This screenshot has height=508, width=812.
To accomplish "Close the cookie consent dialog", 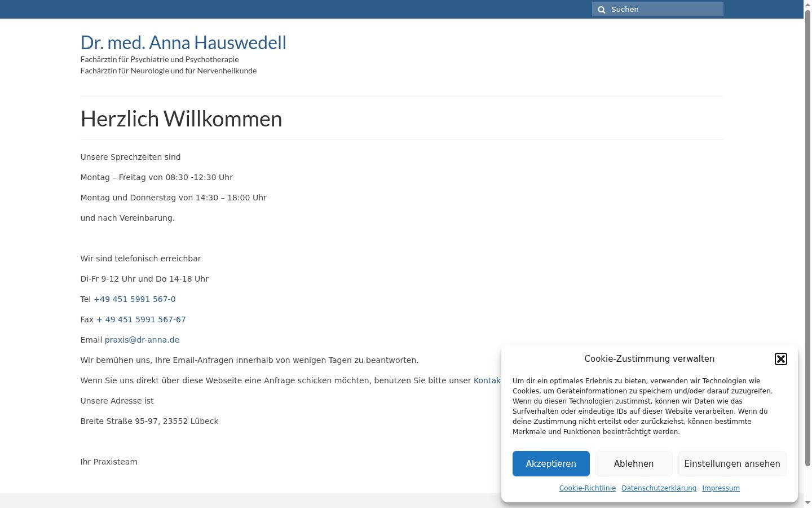I will click(781, 359).
